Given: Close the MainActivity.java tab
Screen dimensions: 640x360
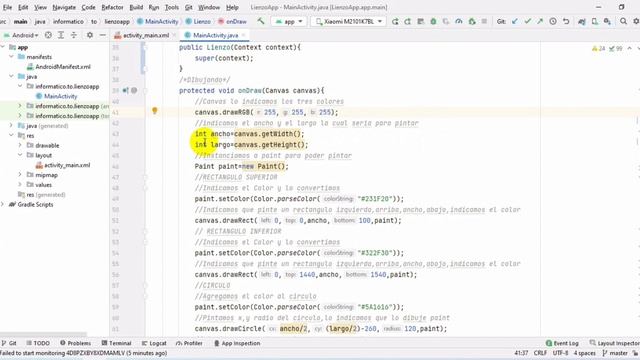Looking at the screenshot, I should pyautogui.click(x=244, y=35).
